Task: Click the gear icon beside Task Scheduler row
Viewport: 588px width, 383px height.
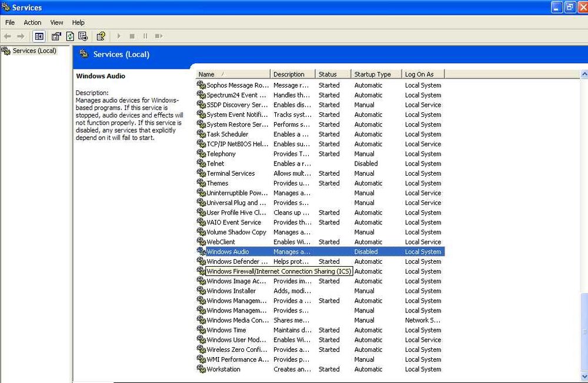Action: tap(201, 134)
